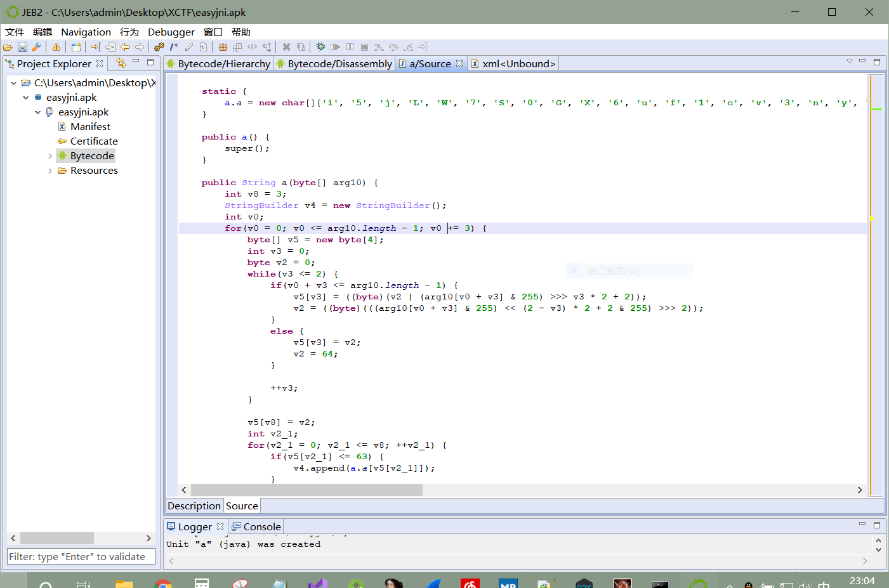The image size is (889, 588).
Task: Click the warning triangle toolbar icon
Action: (56, 46)
